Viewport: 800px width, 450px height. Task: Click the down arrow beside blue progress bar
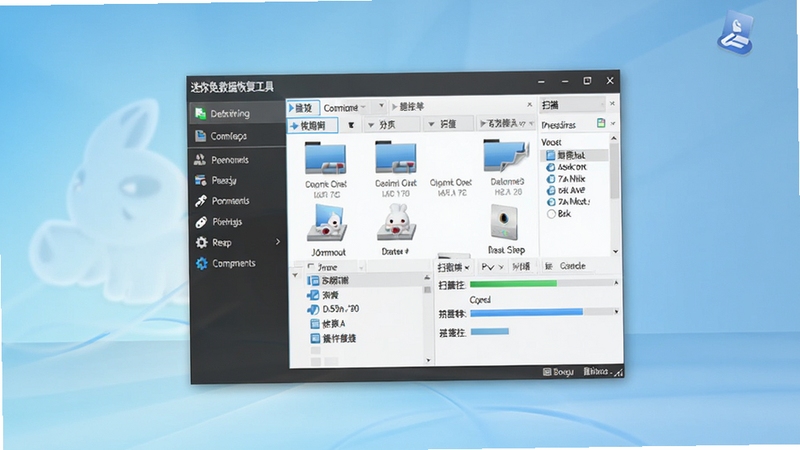point(616,312)
